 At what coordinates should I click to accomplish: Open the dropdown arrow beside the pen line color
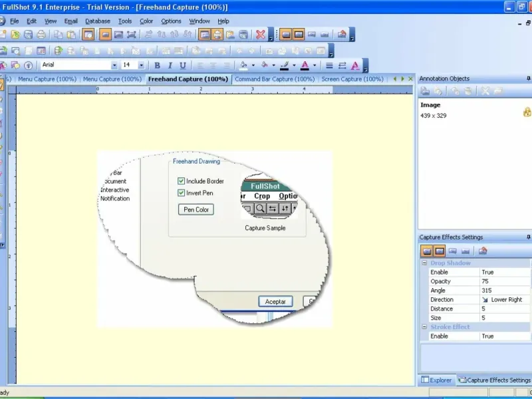(x=294, y=65)
